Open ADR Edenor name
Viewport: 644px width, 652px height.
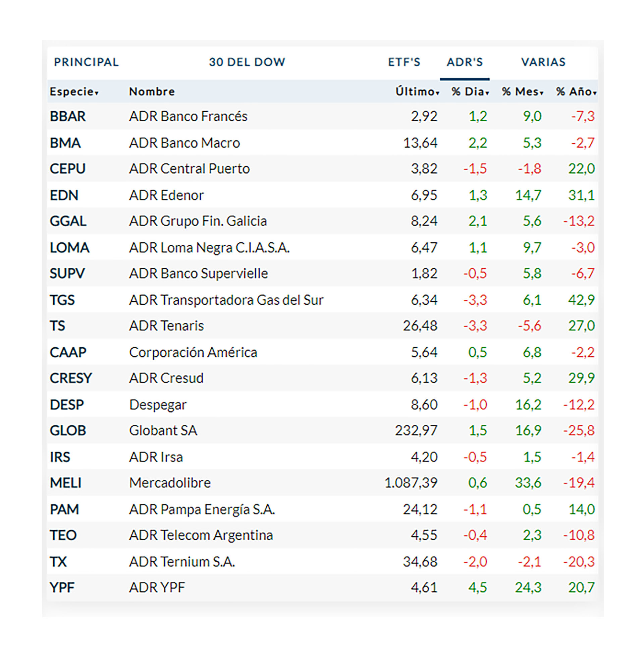tap(166, 195)
